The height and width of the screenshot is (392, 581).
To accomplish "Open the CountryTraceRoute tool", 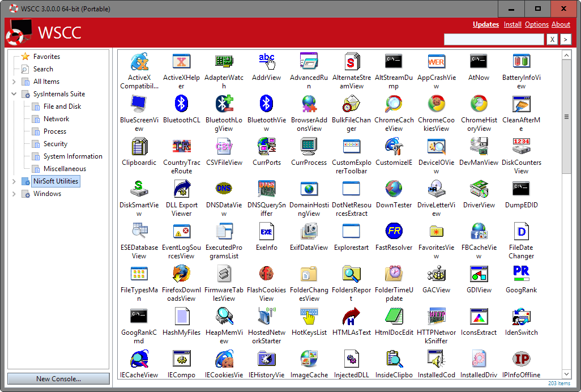I will [x=182, y=147].
